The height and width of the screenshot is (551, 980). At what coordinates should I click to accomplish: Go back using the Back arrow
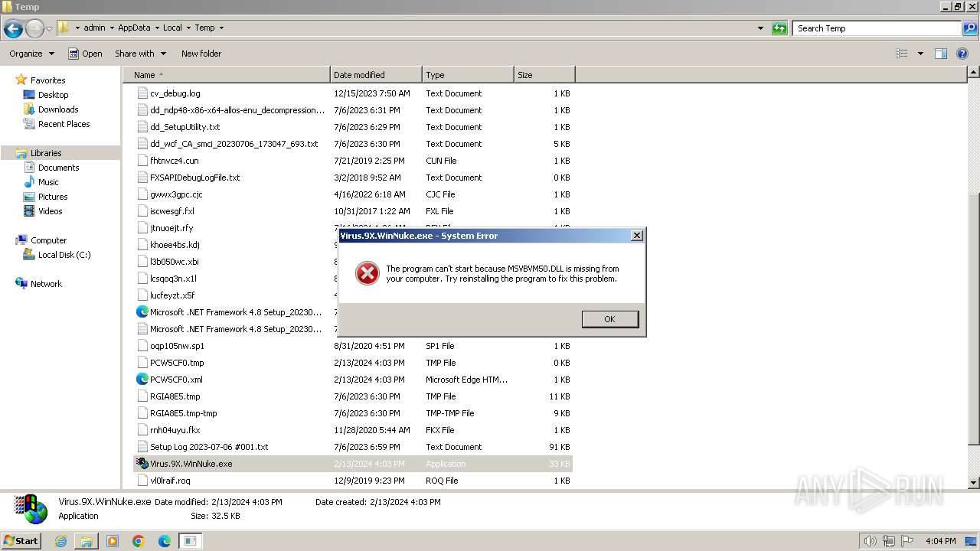[13, 28]
